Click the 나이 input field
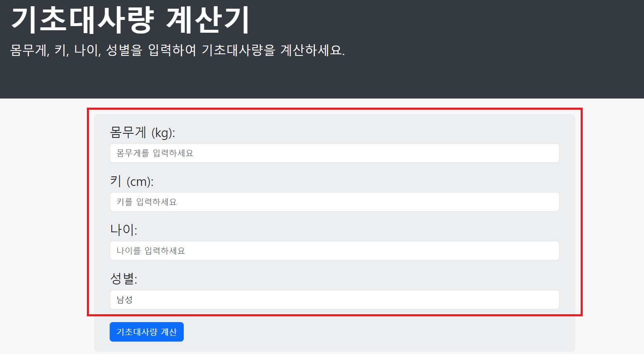Image resolution: width=644 pixels, height=354 pixels. (334, 250)
